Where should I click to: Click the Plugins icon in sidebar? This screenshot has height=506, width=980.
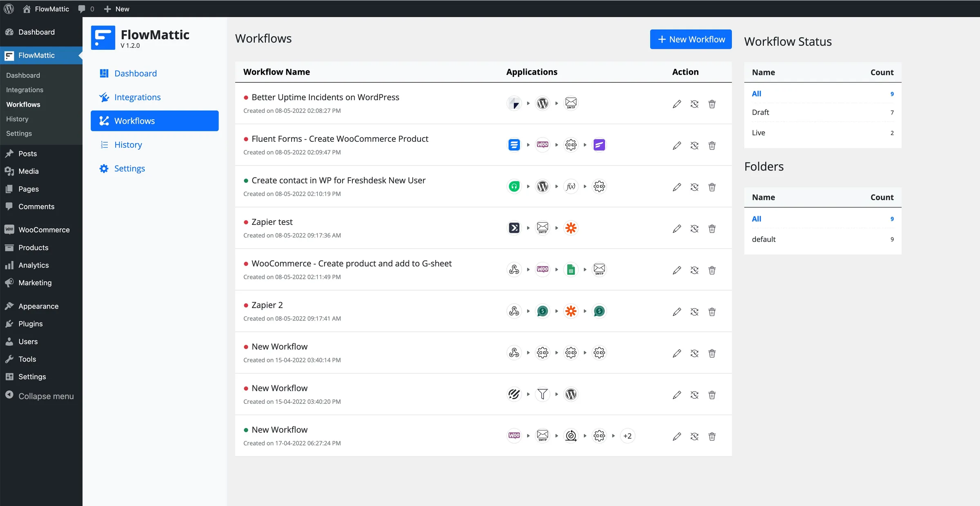10,323
